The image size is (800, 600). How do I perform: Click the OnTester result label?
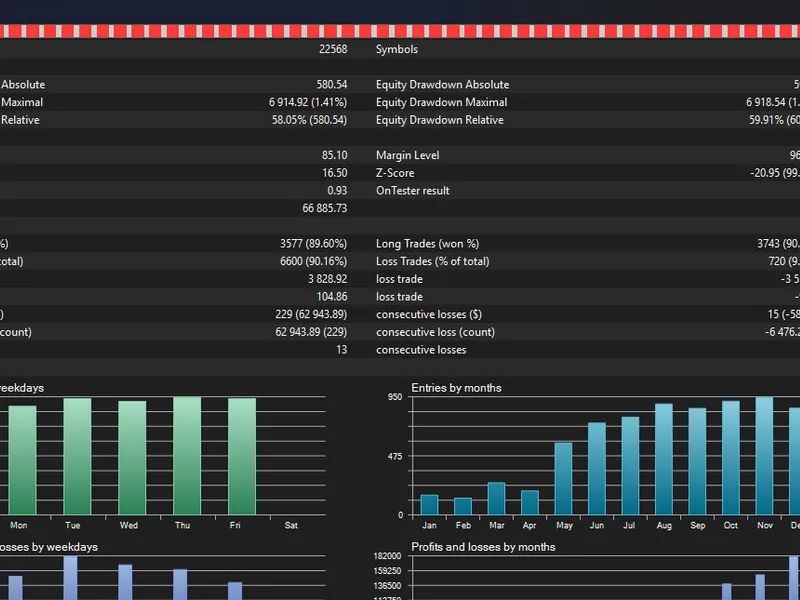tap(412, 191)
